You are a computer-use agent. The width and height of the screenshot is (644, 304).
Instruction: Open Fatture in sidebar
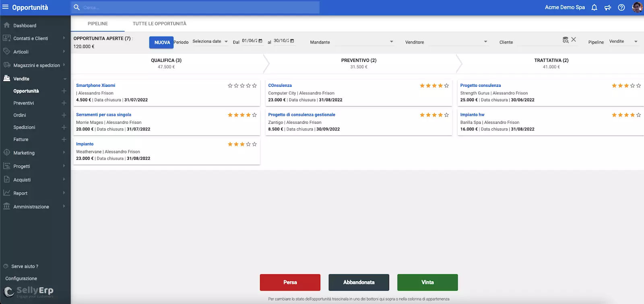tap(21, 139)
